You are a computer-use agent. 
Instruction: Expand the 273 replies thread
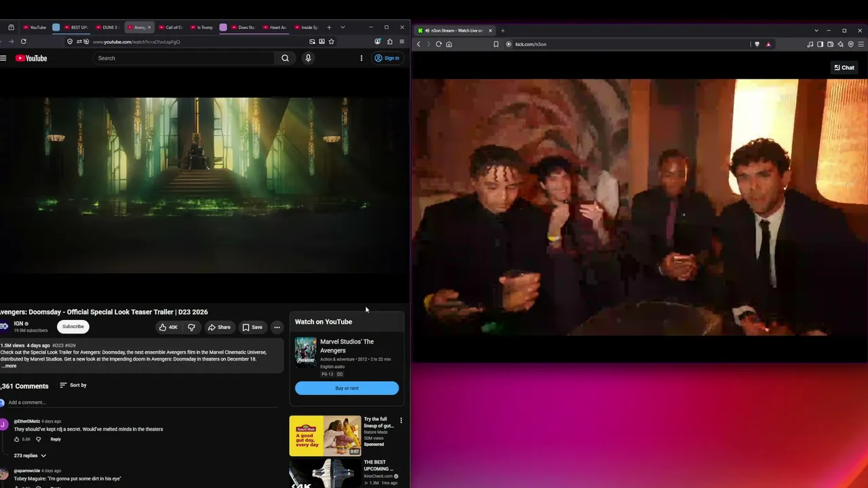(x=30, y=455)
